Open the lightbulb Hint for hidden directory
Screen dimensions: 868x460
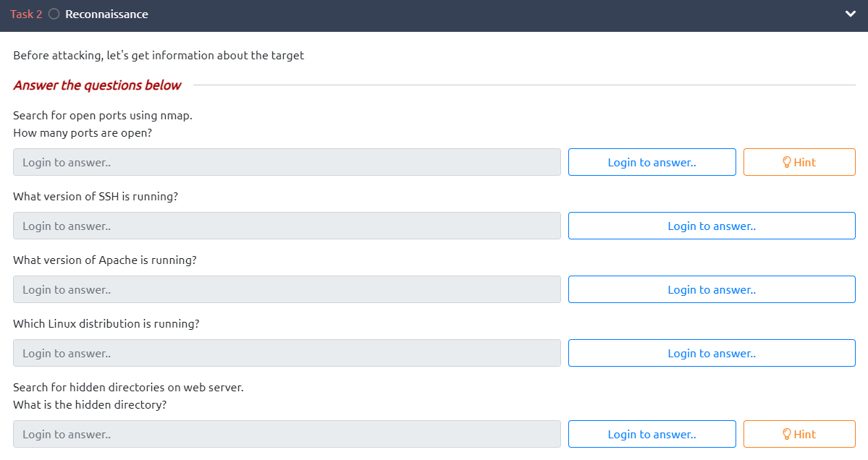[x=799, y=434]
